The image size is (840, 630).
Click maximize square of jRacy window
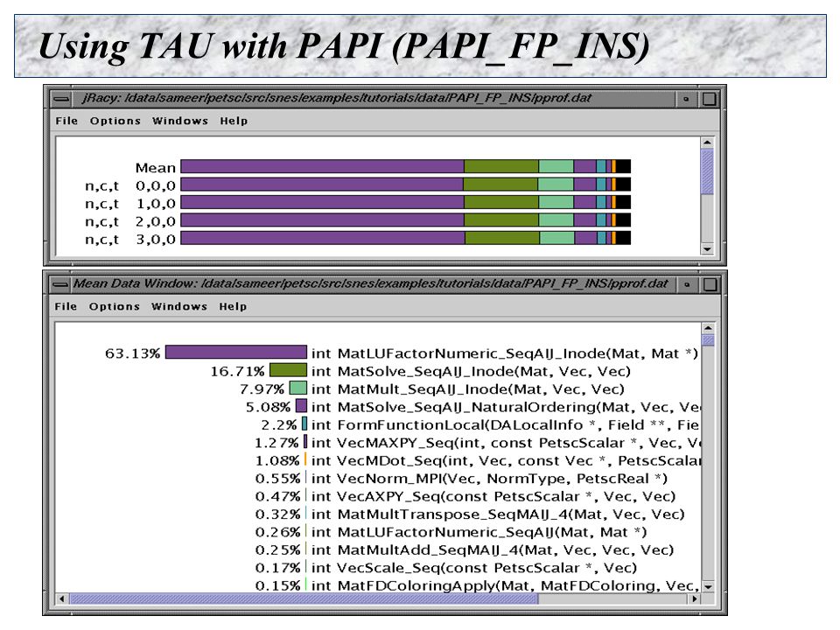(710, 99)
